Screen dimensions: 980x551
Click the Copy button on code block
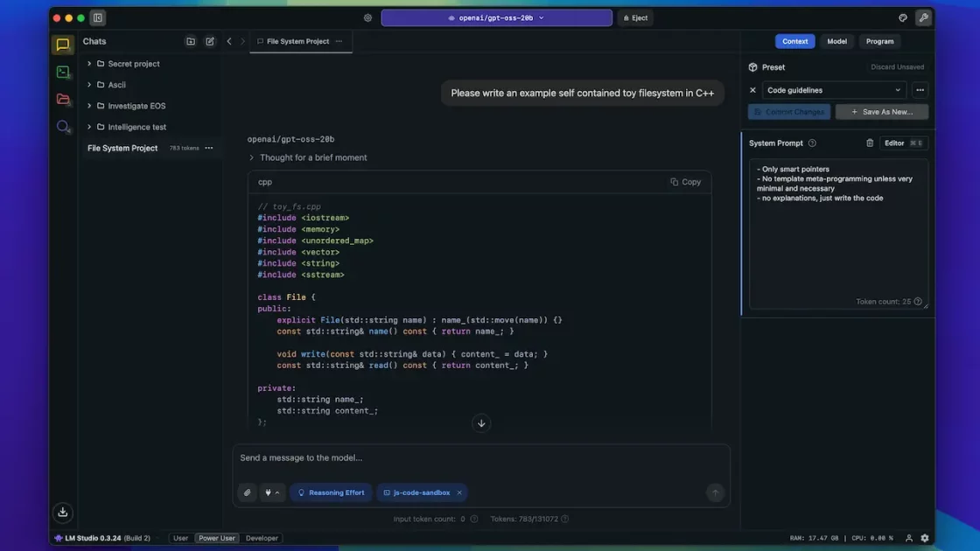click(686, 182)
